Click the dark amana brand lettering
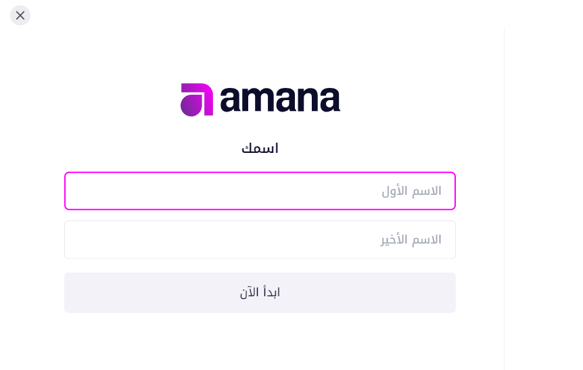Viewport: 583px width, 370px height. click(x=280, y=99)
